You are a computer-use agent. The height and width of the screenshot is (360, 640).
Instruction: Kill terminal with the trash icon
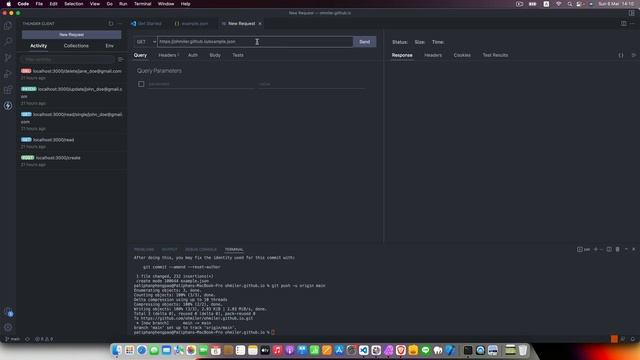pos(618,249)
